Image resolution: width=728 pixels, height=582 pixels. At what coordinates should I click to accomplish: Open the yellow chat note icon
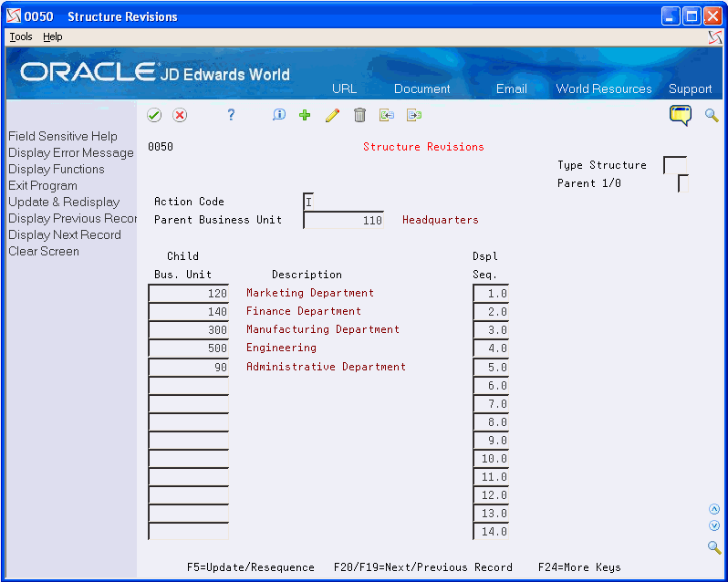(x=681, y=116)
